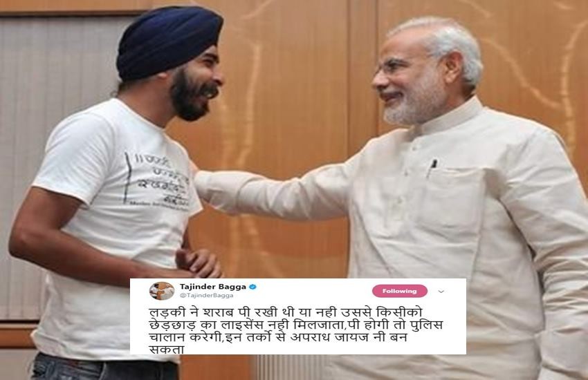Open the Tajinder Bagga display name link
The image size is (588, 380).
pyautogui.click(x=212, y=287)
